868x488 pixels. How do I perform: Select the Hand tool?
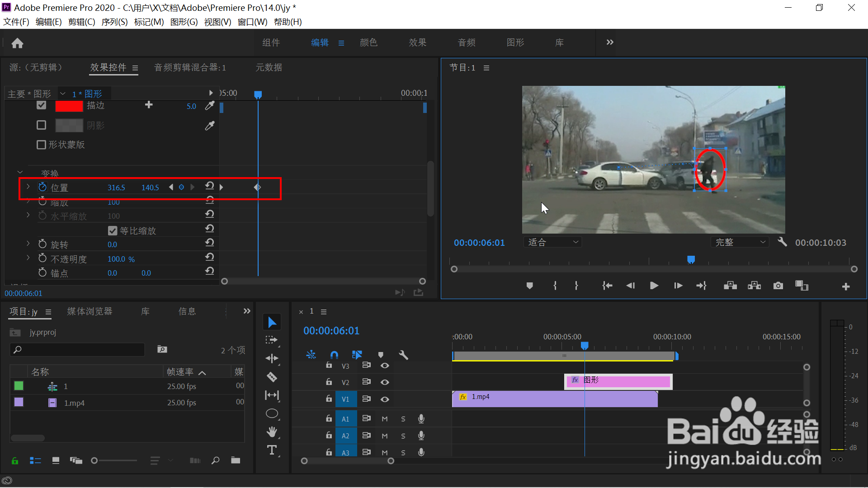point(272,432)
